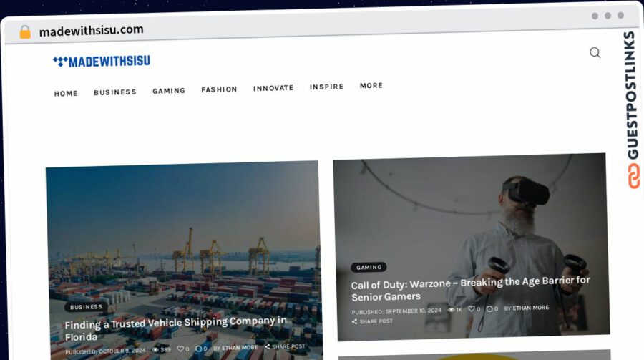Go to the Home menu item

pos(66,94)
